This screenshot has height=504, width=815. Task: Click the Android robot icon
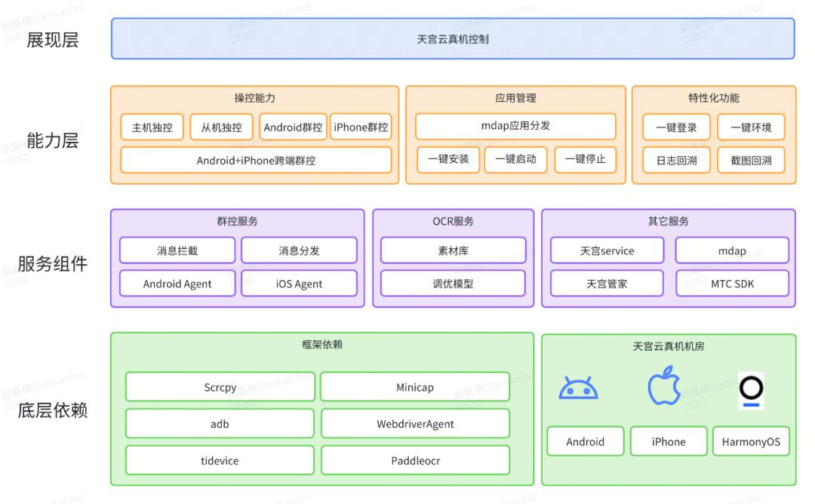[579, 389]
